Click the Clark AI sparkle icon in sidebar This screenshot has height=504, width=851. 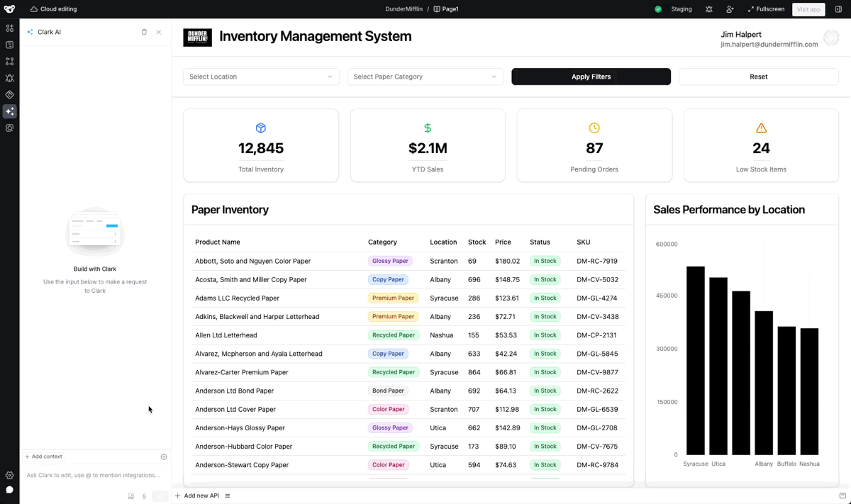pos(9,111)
